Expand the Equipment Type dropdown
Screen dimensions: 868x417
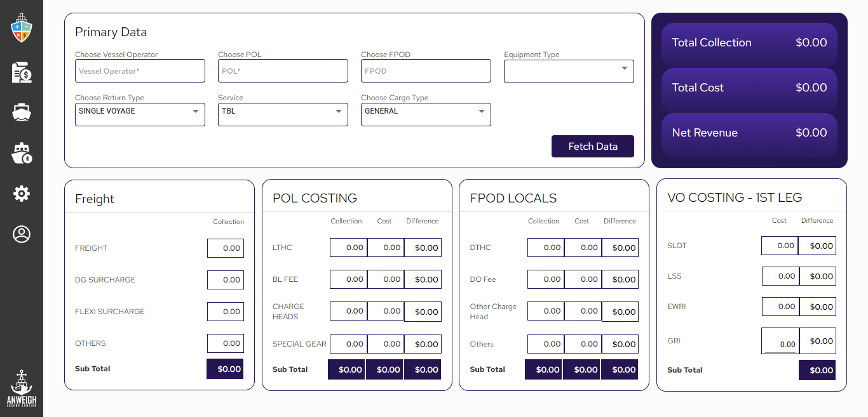[569, 71]
